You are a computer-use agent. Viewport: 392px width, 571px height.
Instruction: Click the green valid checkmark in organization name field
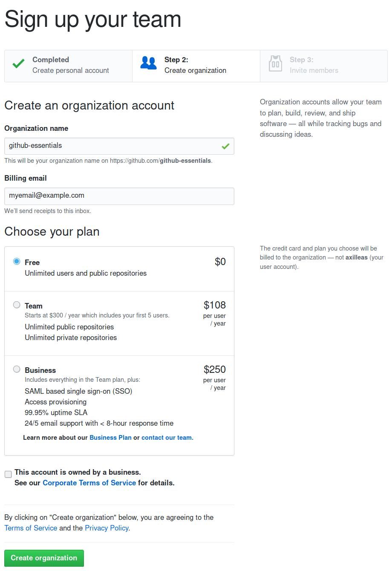coord(225,146)
